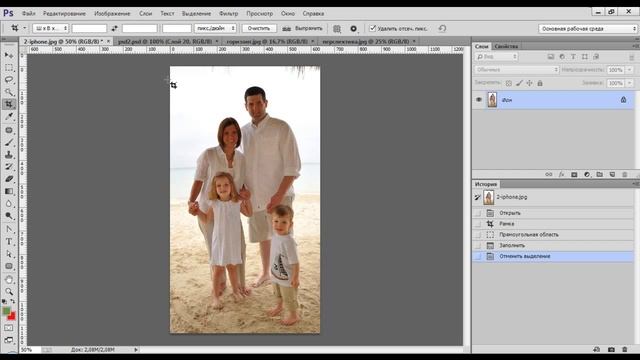The image size is (640, 360).
Task: Open the Выделение menu
Action: pos(196,13)
